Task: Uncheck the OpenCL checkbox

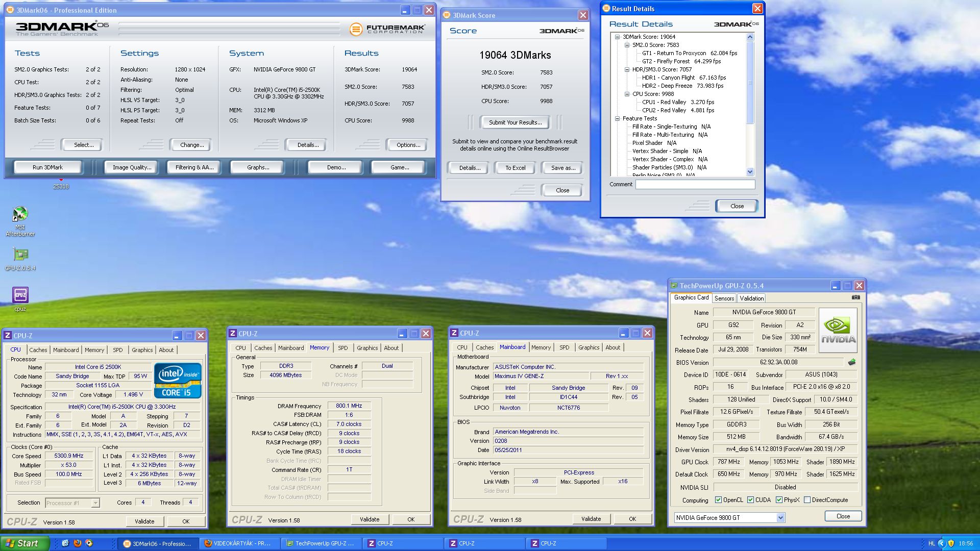Action: 718,500
